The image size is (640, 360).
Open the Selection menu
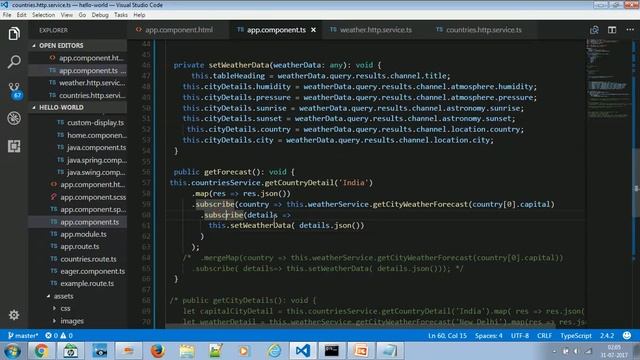(44, 15)
